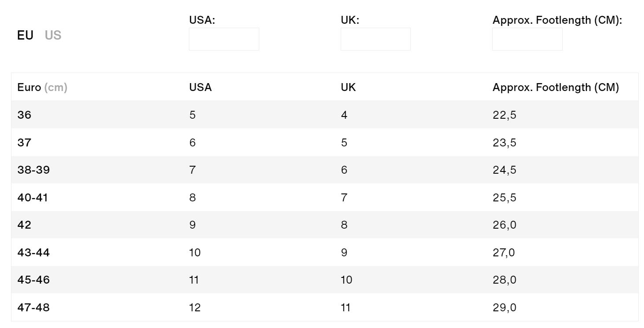Toggle the (cm) unit in Euro header

pyautogui.click(x=56, y=87)
